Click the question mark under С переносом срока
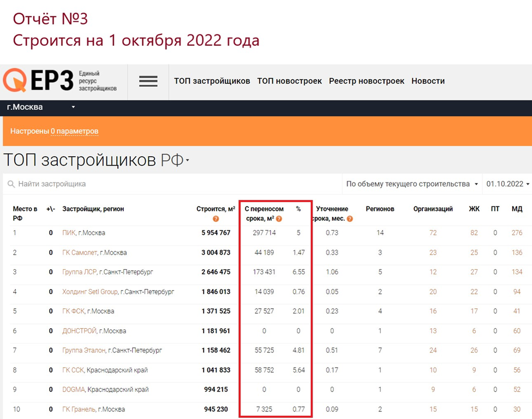 click(279, 219)
